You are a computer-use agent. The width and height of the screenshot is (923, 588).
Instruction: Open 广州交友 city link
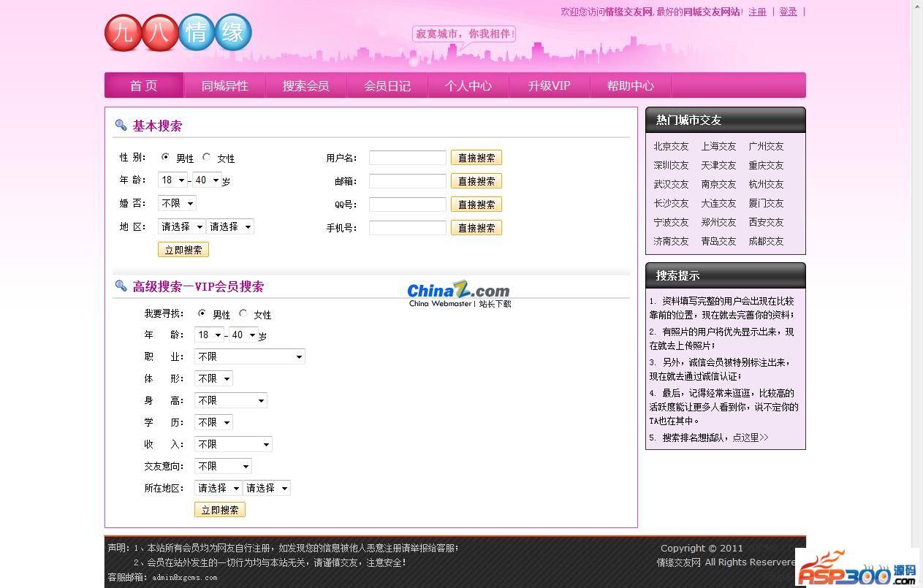(x=766, y=146)
